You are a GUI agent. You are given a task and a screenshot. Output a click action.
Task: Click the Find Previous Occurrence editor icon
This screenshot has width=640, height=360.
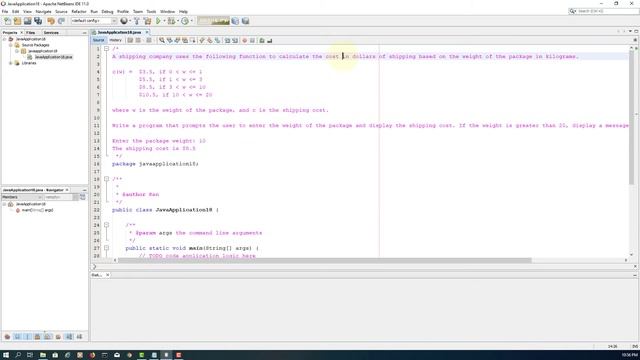[x=169, y=40]
